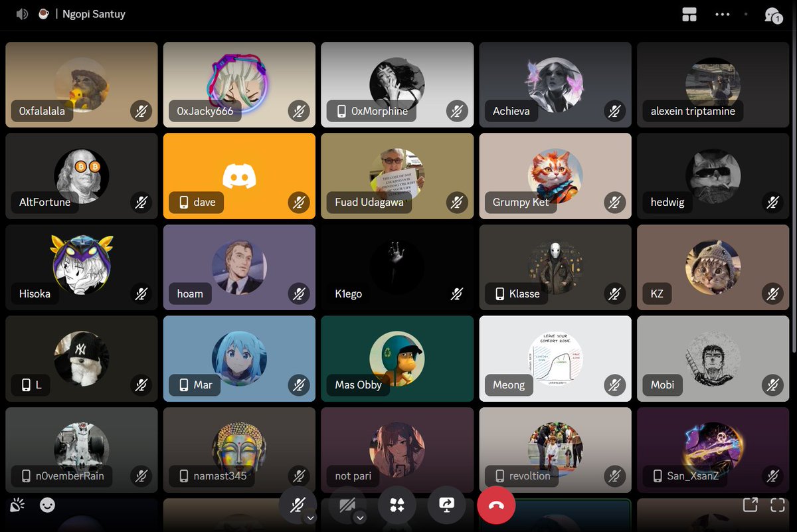
Task: Click the muted mic icon on 0xfalalala's tile
Action: pos(141,112)
